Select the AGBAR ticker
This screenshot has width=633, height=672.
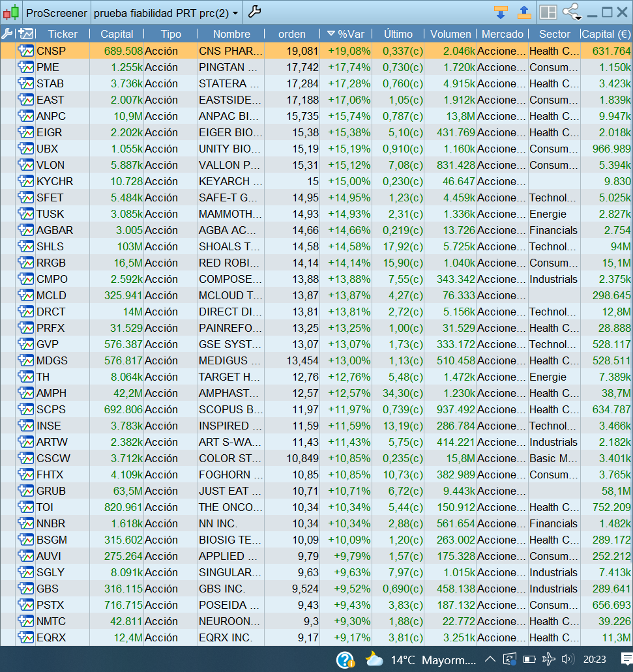coord(55,230)
